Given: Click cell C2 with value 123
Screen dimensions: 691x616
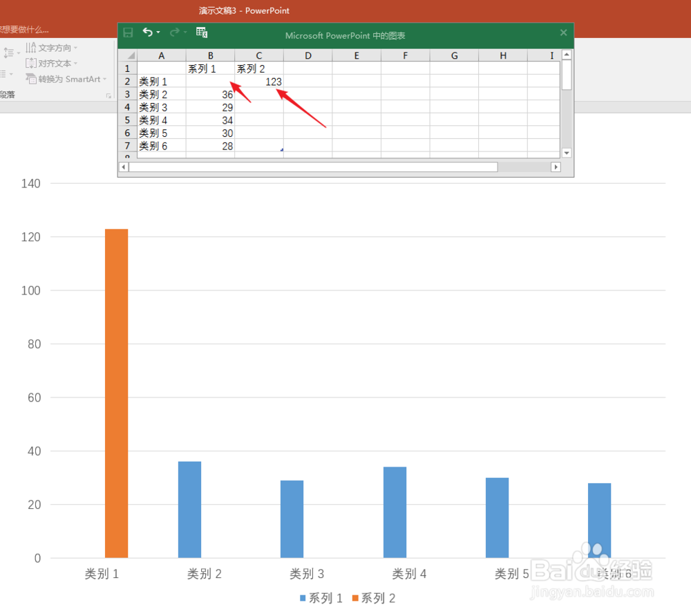Looking at the screenshot, I should [259, 82].
